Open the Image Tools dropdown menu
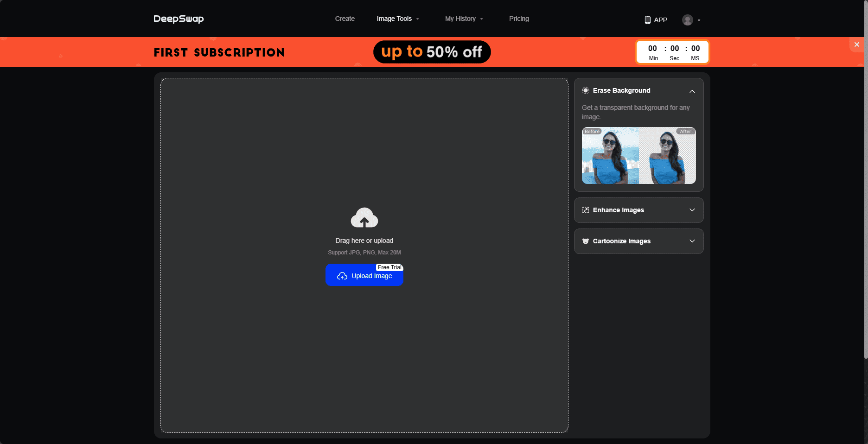The height and width of the screenshot is (444, 868). [x=398, y=19]
